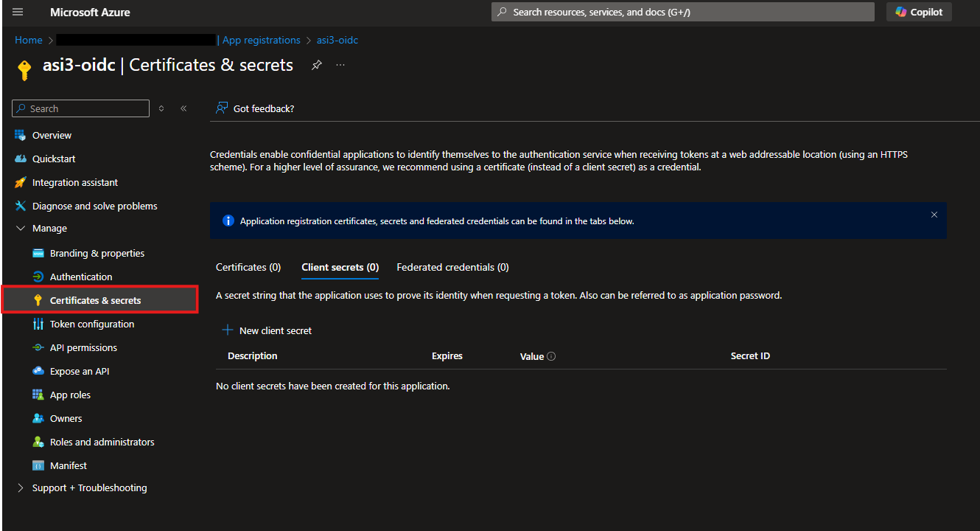
Task: Click the Description column header
Action: (253, 355)
